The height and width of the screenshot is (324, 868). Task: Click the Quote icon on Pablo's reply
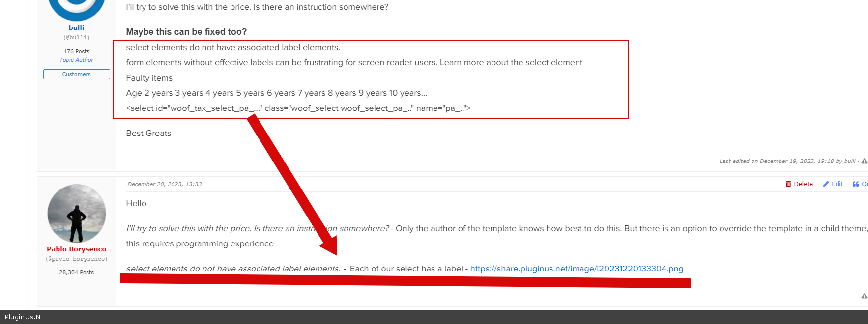point(856,184)
